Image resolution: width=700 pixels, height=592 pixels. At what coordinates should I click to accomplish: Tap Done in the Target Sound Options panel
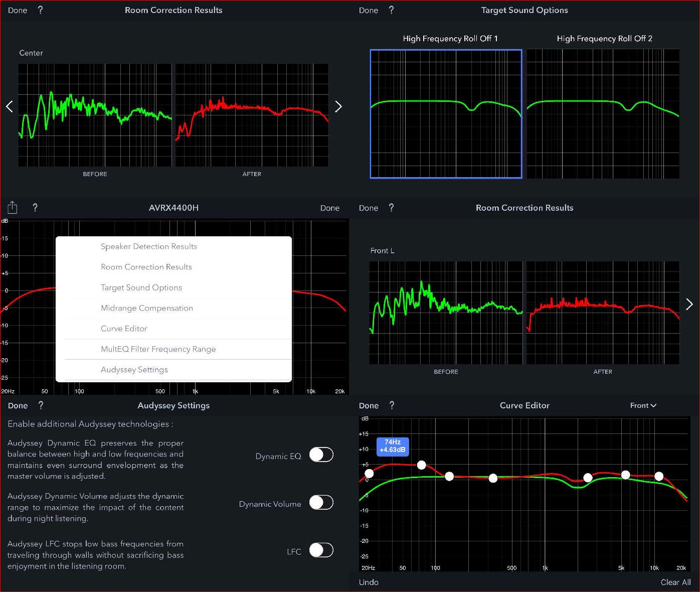coord(369,10)
